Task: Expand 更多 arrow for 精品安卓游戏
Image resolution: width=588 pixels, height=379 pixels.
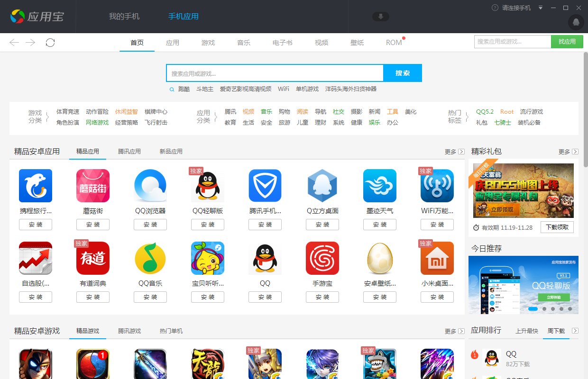Action: 461,331
